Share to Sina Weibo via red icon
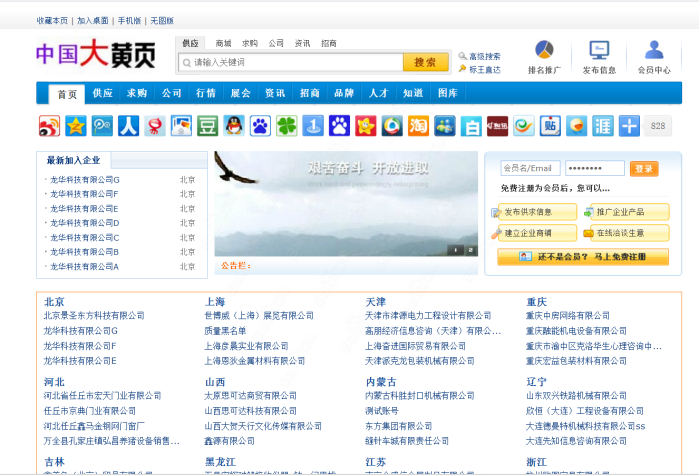 49,126
